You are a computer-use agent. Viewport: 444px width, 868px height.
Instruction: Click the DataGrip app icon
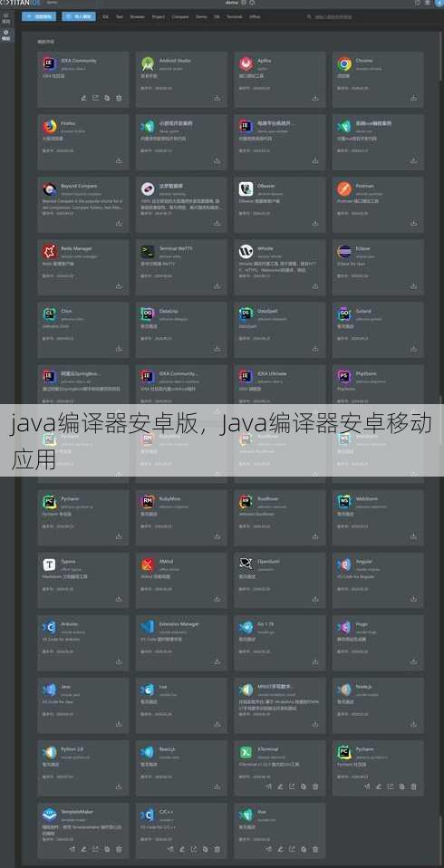[x=148, y=314]
